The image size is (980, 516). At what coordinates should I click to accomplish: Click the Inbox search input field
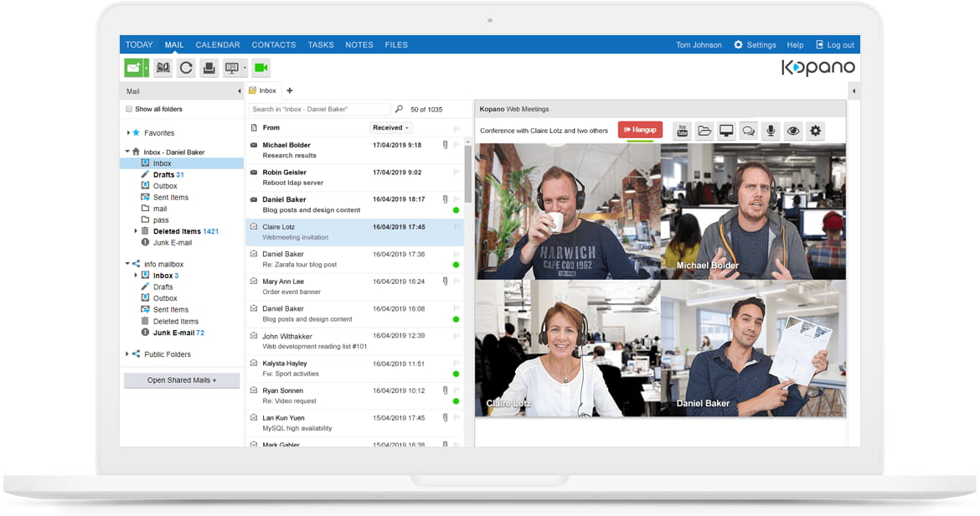pos(320,110)
